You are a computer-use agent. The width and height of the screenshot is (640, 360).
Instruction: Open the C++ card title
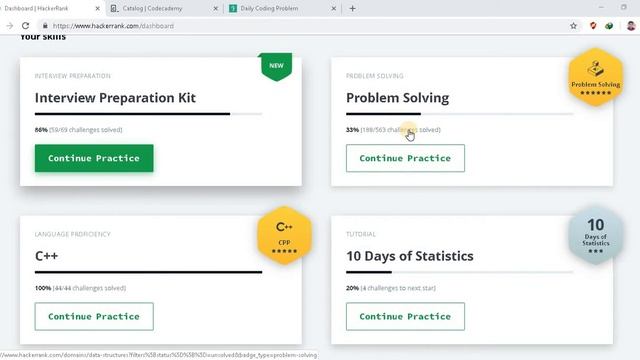47,256
